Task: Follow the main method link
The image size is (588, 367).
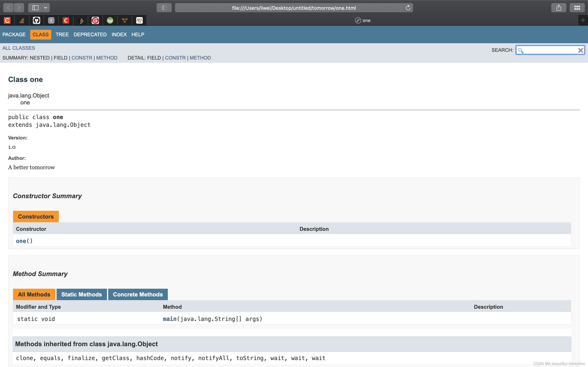Action: pyautogui.click(x=169, y=319)
